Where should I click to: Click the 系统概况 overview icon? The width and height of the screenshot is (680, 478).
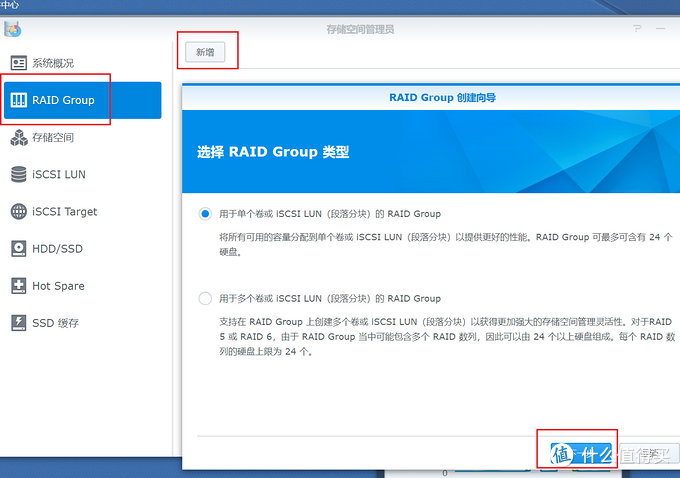[x=19, y=63]
